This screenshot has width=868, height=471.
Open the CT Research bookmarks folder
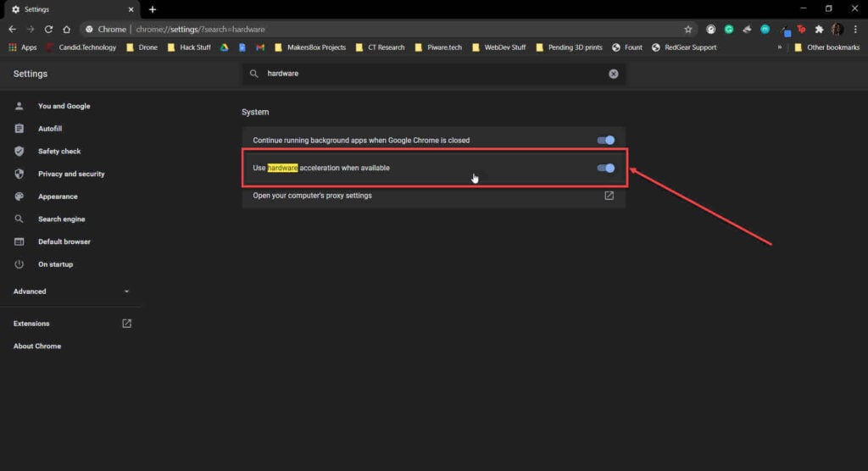381,47
